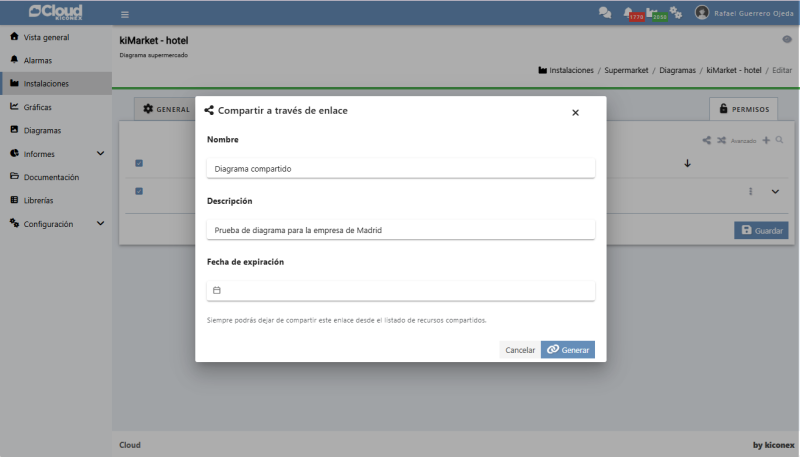Click the share icon in table toolbar

[x=707, y=140]
